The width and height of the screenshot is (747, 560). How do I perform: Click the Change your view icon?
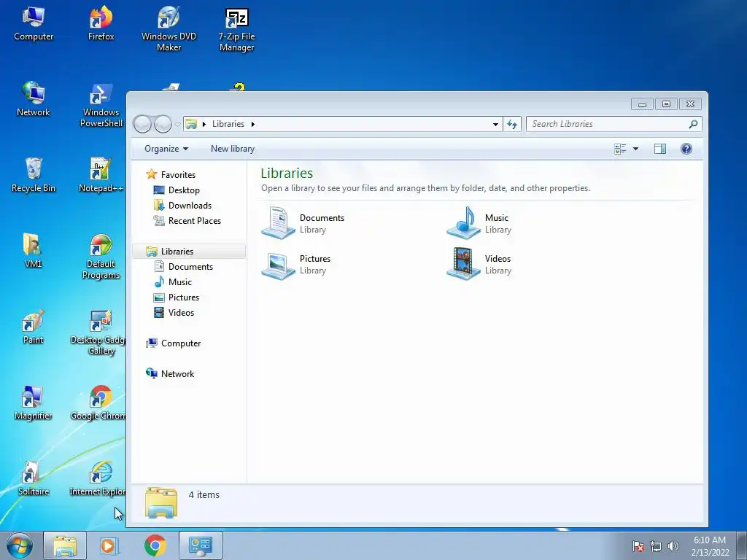coord(620,149)
